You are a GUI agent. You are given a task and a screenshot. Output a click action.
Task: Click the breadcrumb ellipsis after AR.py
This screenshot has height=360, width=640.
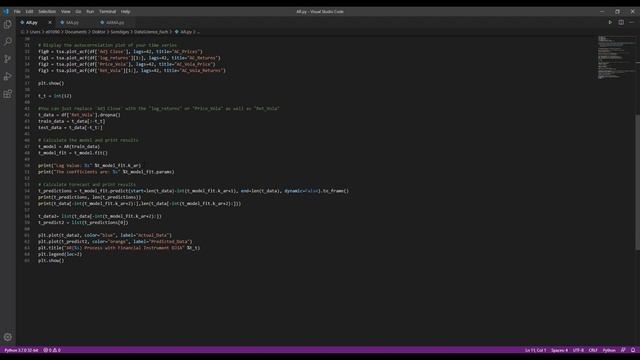[x=198, y=32]
